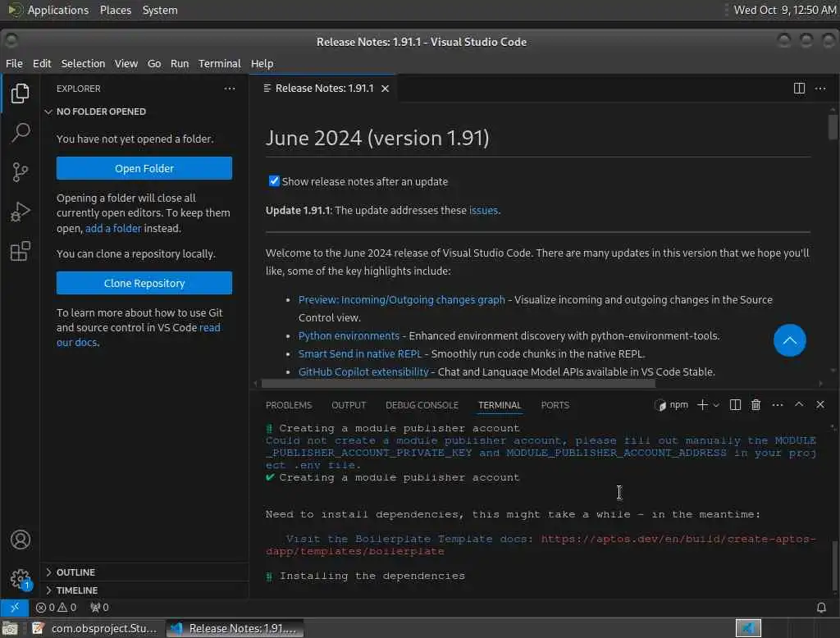Expand the OUTLINE section
This screenshot has height=638, width=840.
click(x=75, y=572)
